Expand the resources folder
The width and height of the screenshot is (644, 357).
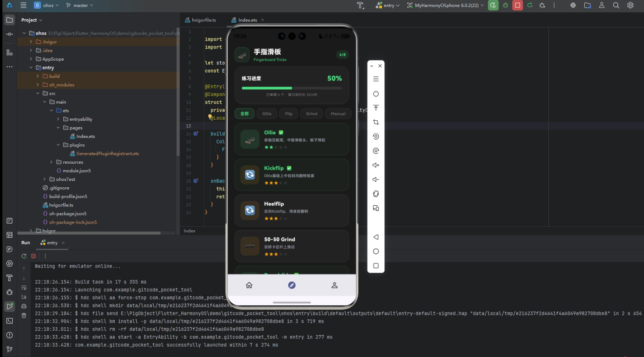pos(51,162)
